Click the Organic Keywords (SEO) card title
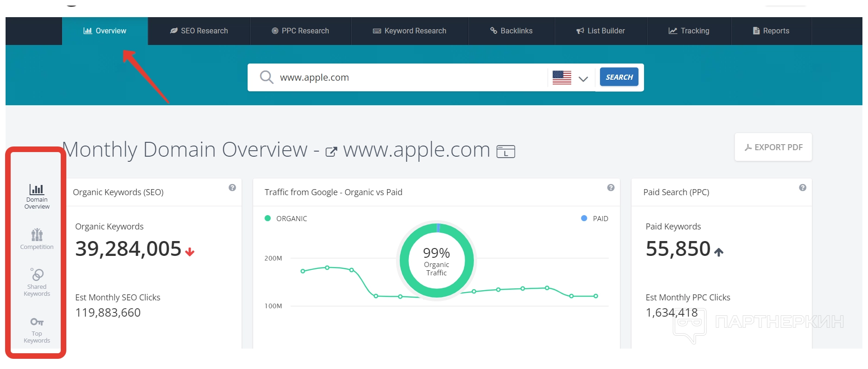 [118, 192]
